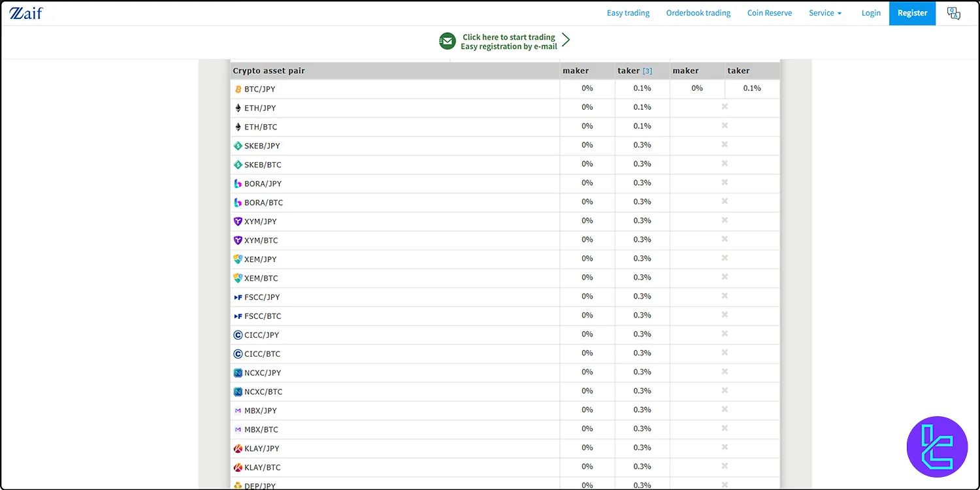Image resolution: width=980 pixels, height=490 pixels.
Task: Click the CICC icon for CICC/BTC
Action: pos(238,354)
